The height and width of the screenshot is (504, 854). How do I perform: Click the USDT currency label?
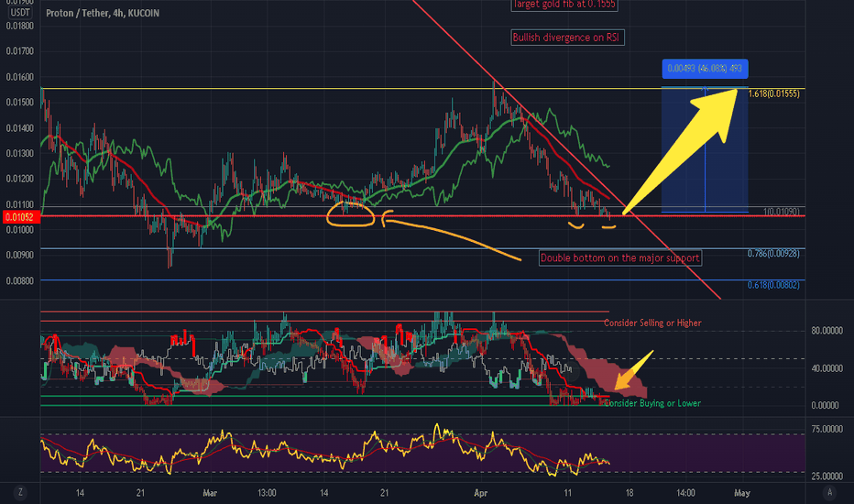(x=20, y=13)
